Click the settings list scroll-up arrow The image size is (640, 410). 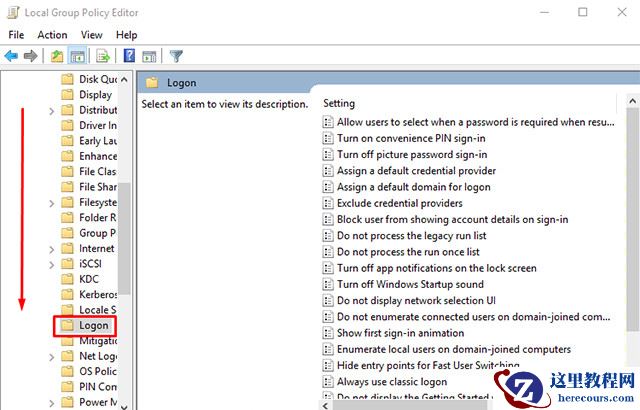pos(632,101)
